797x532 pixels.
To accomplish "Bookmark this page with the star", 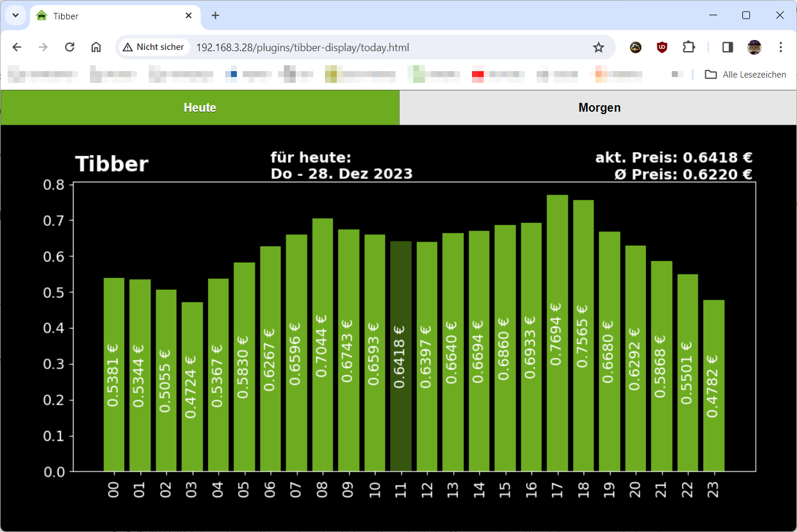I will pyautogui.click(x=598, y=47).
